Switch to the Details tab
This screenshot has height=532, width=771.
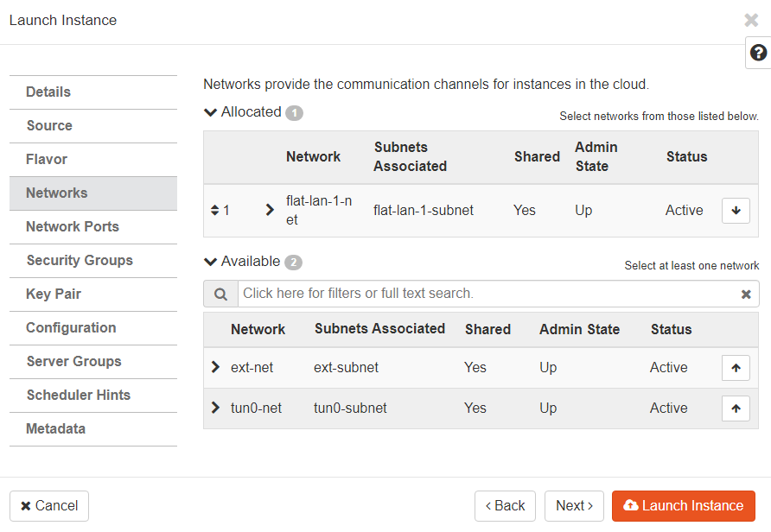[48, 92]
